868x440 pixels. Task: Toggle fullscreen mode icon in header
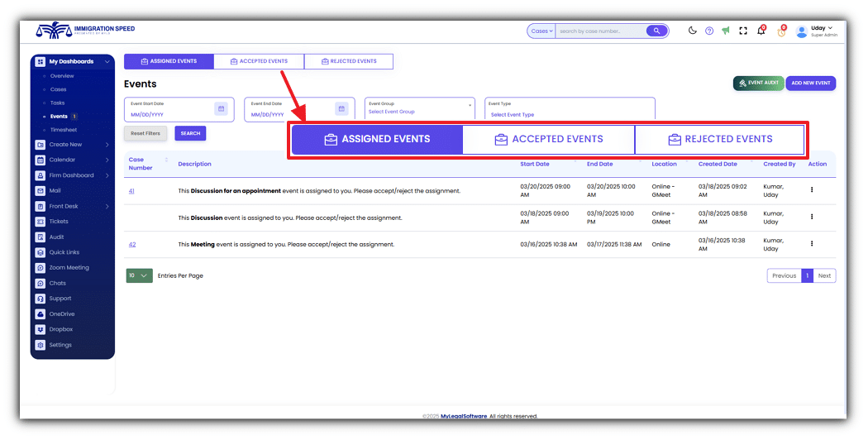743,31
